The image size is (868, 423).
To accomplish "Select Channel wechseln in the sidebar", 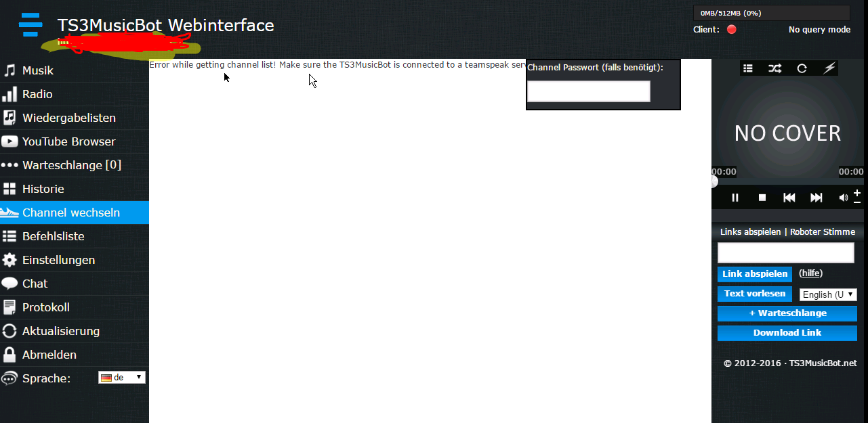I will pyautogui.click(x=75, y=213).
